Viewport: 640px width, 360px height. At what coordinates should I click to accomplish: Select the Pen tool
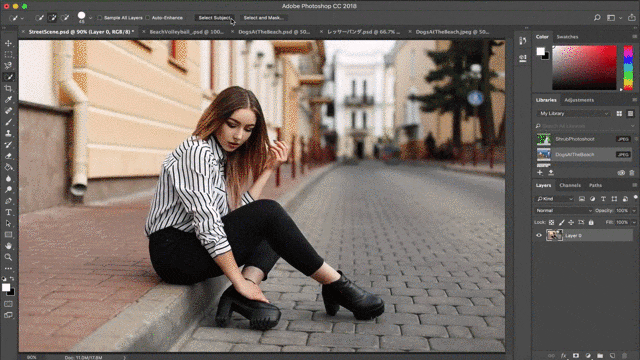click(8, 201)
